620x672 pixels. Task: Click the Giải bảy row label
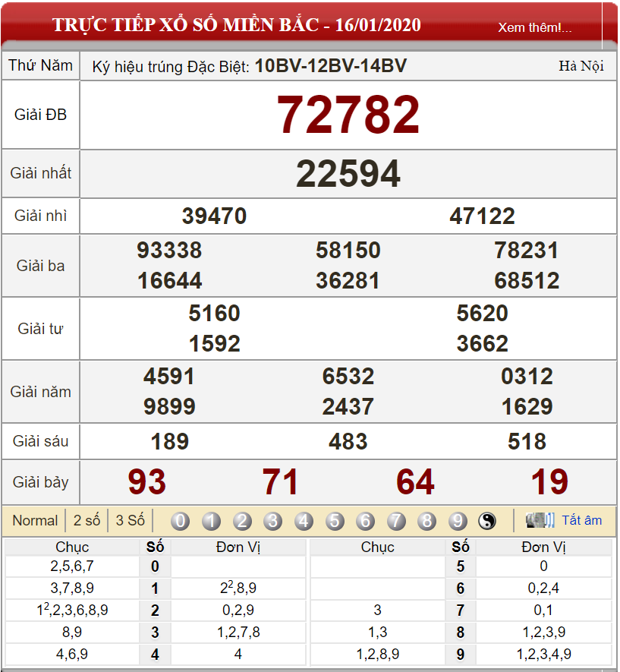tap(41, 482)
